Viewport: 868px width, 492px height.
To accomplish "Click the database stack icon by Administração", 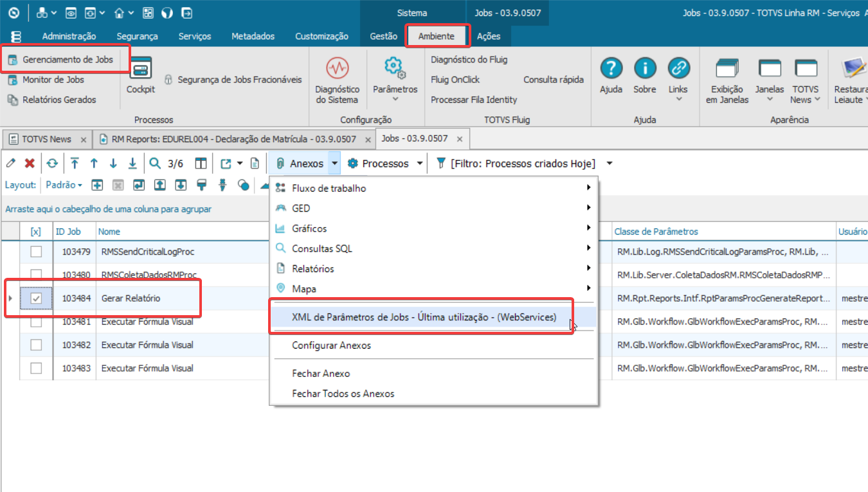I will tap(16, 36).
